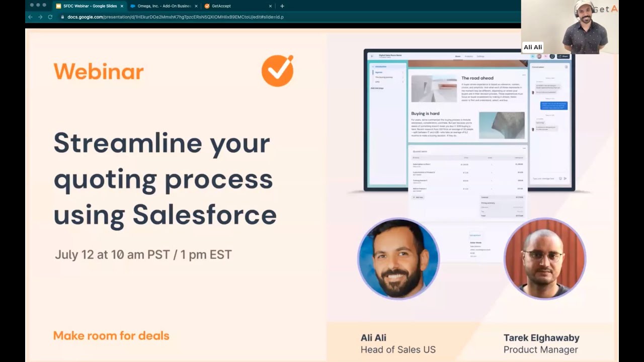Click the Type your message field

pyautogui.click(x=543, y=178)
